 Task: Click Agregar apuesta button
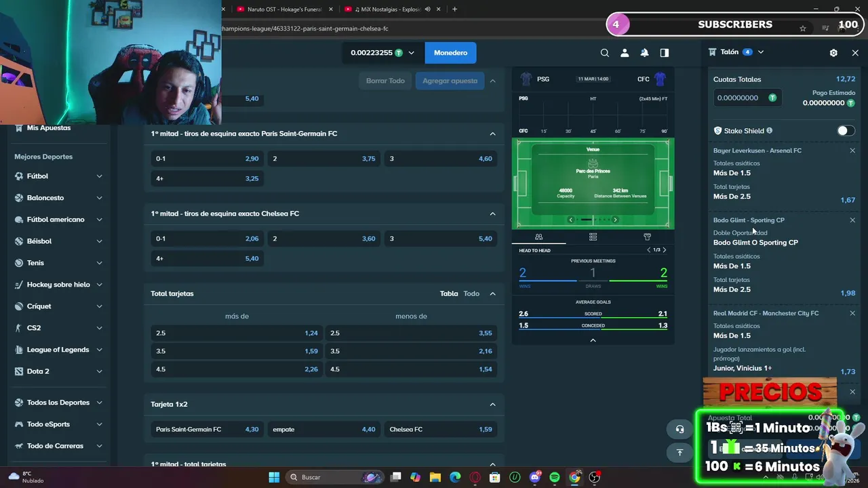450,81
